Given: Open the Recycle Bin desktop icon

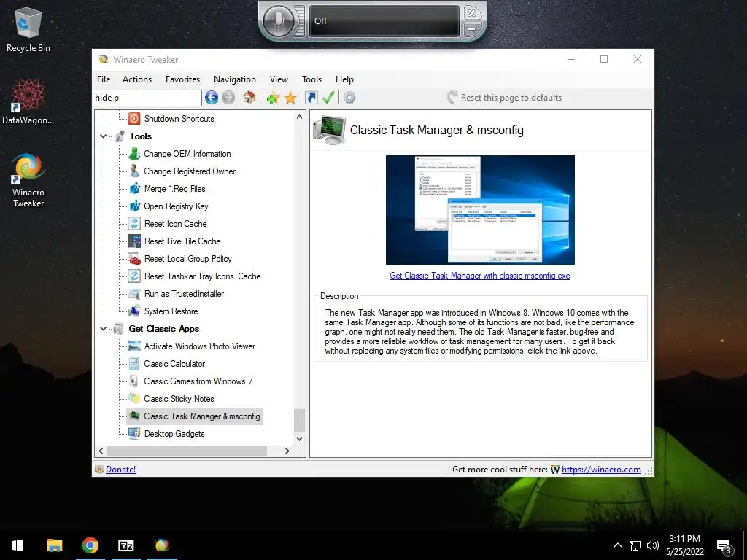Looking at the screenshot, I should click(x=28, y=29).
